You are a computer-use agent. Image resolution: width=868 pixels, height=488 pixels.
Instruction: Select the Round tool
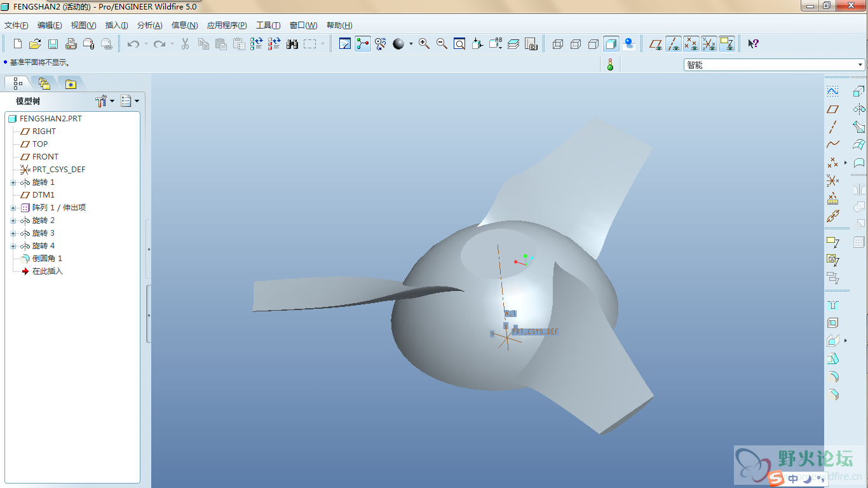832,377
